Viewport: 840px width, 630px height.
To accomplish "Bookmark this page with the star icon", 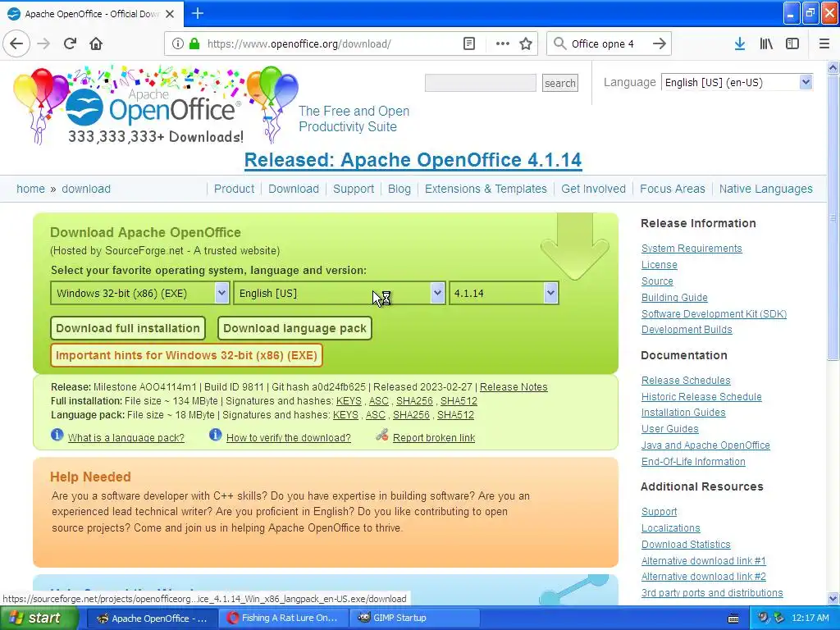I will [526, 43].
